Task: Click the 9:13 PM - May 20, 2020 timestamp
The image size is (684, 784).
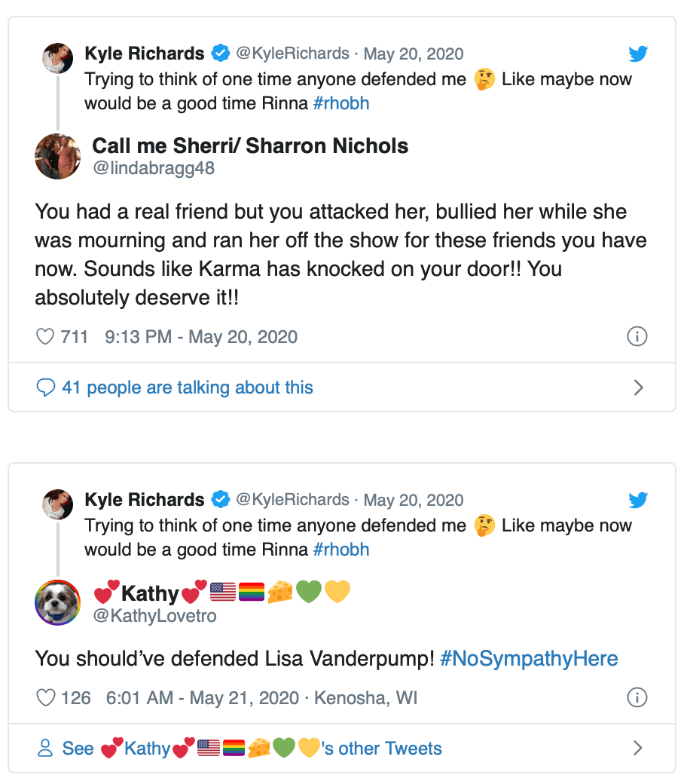Action: click(201, 337)
